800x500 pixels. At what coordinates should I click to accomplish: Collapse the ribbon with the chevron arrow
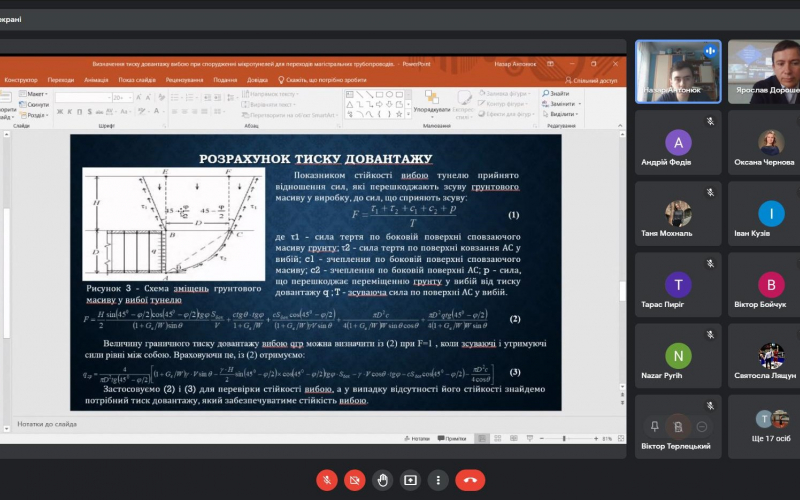coord(620,126)
